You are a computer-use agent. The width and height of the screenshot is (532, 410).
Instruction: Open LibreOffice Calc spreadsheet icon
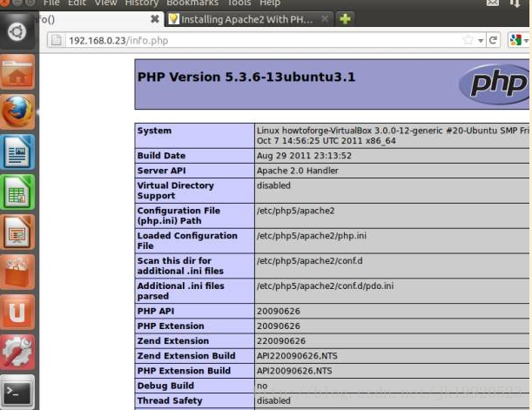pyautogui.click(x=17, y=192)
